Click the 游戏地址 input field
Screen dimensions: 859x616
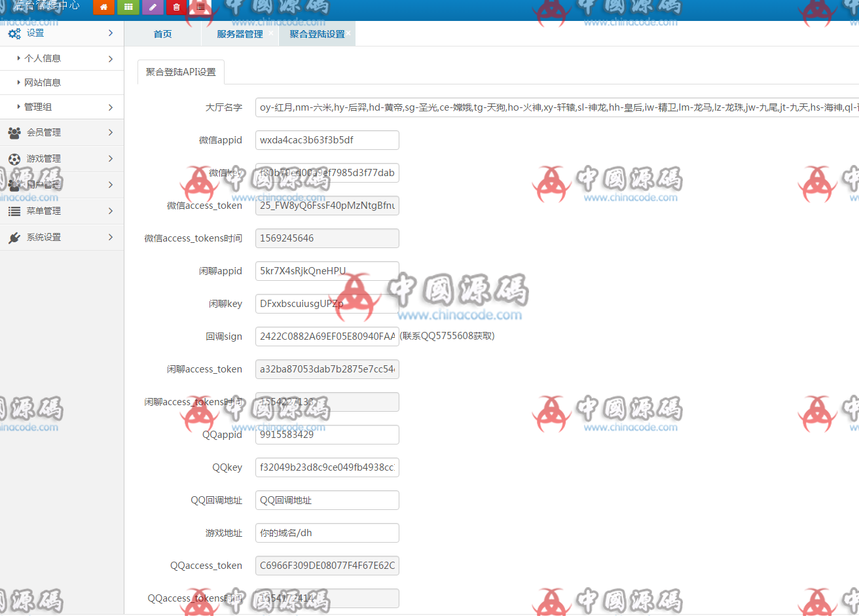(x=327, y=533)
